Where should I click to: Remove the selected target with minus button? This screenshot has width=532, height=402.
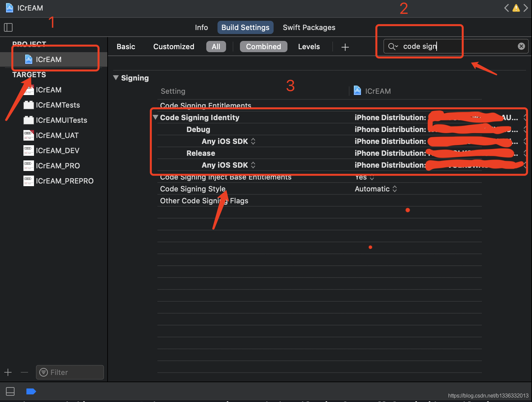[x=24, y=372]
